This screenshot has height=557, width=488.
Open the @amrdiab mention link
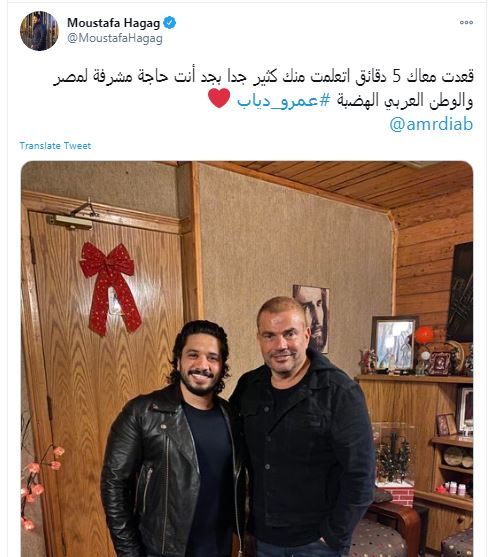pos(431,124)
